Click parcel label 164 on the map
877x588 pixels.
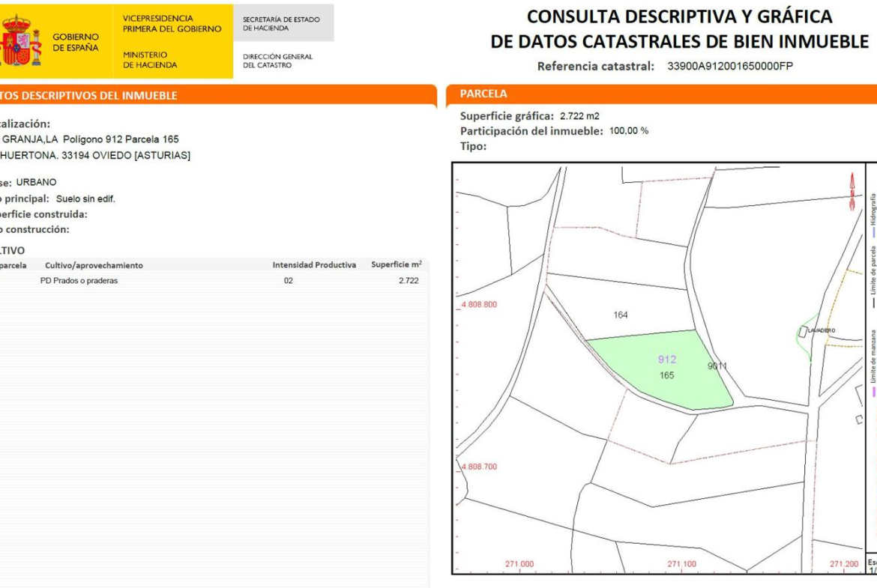click(x=621, y=315)
